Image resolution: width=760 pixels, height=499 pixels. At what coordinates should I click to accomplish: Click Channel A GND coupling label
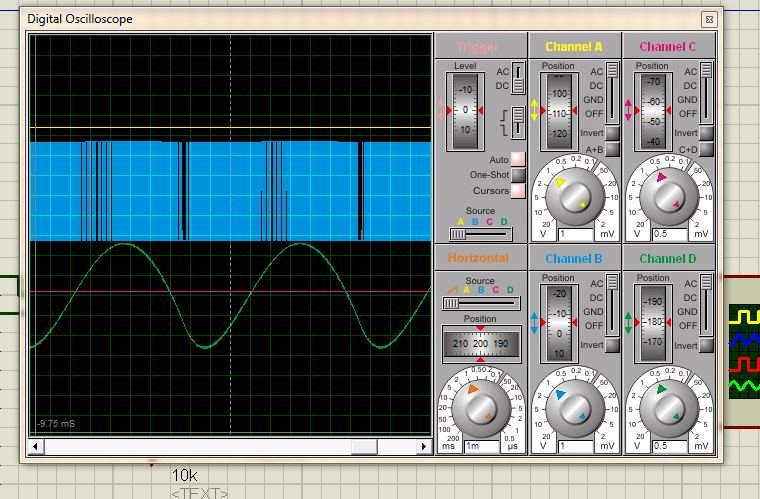pos(593,100)
